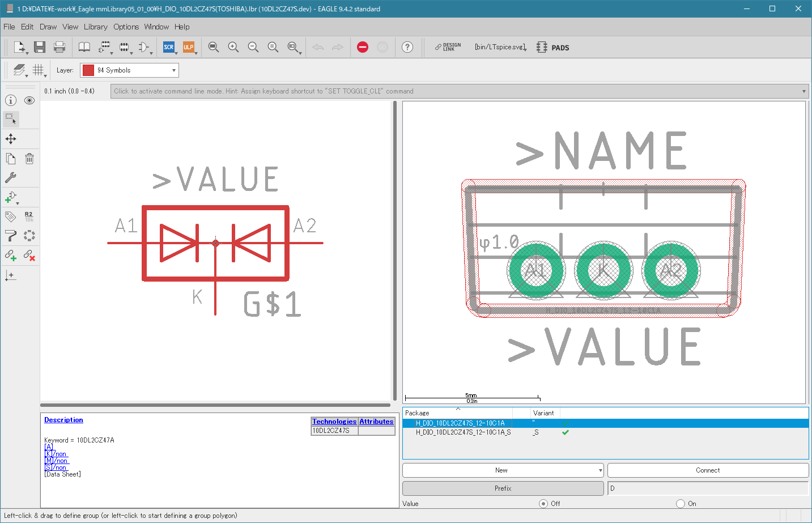
Task: Click the Print icon
Action: [x=59, y=47]
